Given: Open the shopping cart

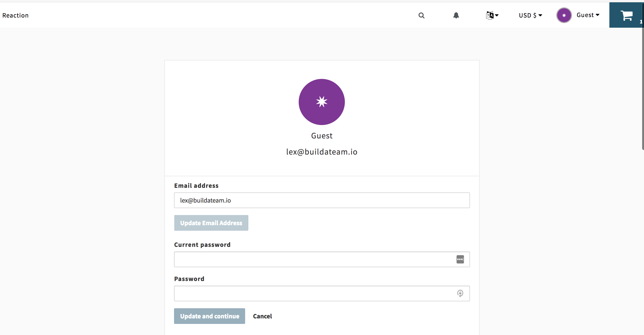Looking at the screenshot, I should click(626, 15).
